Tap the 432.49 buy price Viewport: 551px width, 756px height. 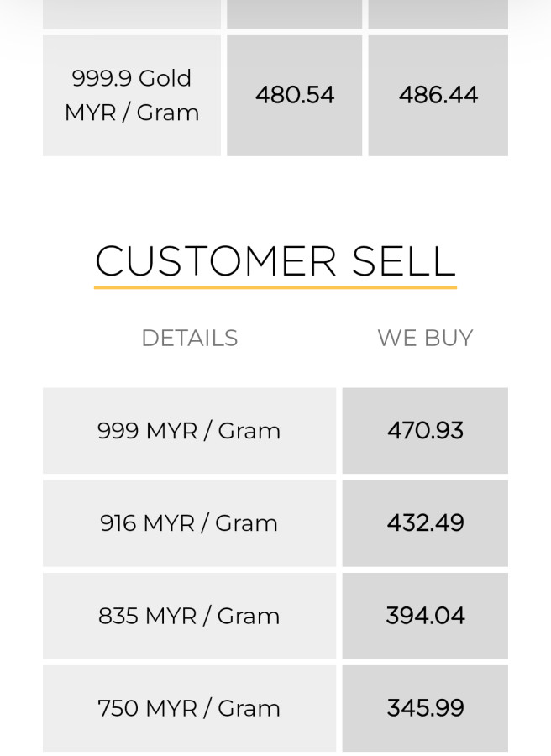click(x=425, y=523)
